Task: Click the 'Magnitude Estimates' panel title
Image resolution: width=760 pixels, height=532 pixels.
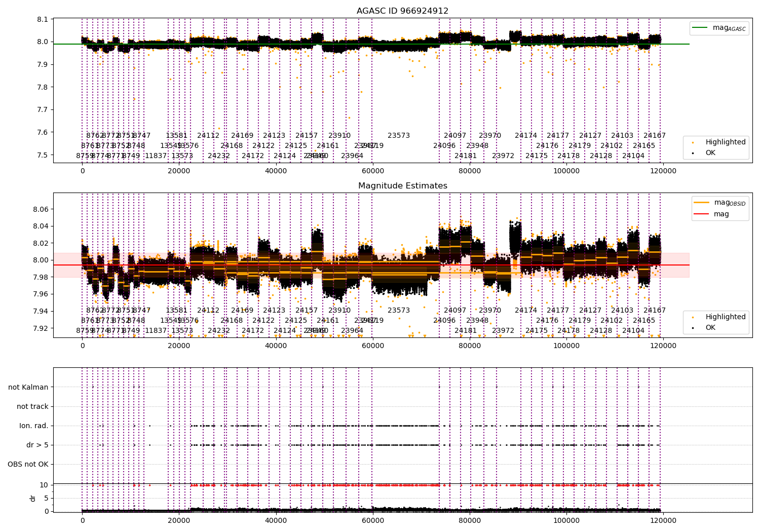Action: (x=402, y=186)
